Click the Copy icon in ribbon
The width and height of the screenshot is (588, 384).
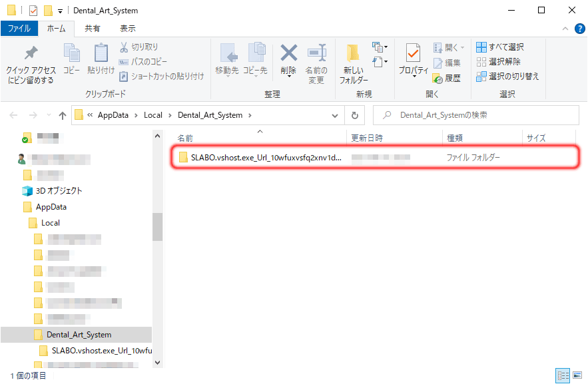click(71, 54)
